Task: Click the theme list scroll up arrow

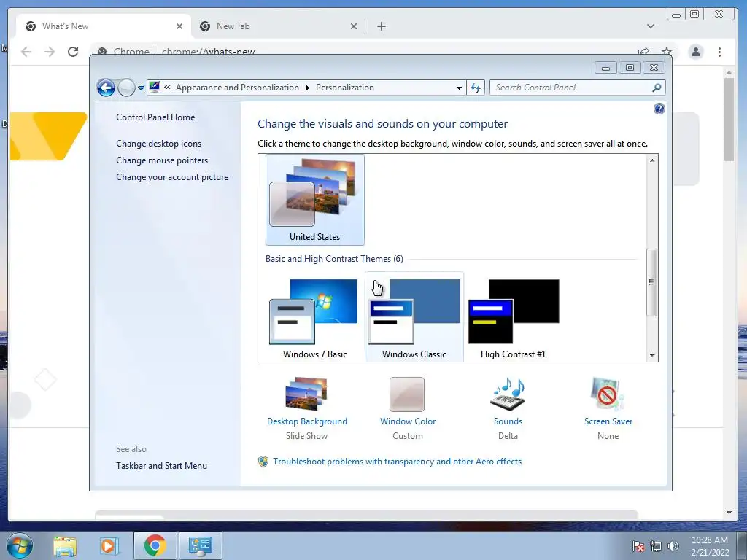Action: tap(652, 160)
